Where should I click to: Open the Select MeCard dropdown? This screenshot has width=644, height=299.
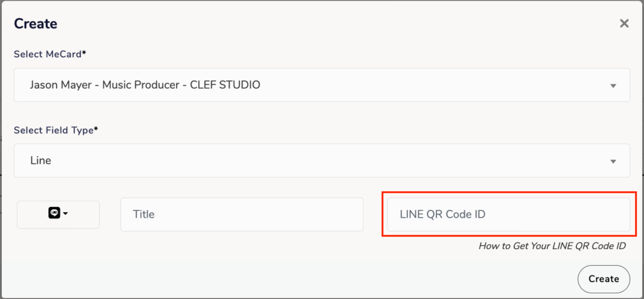(321, 85)
